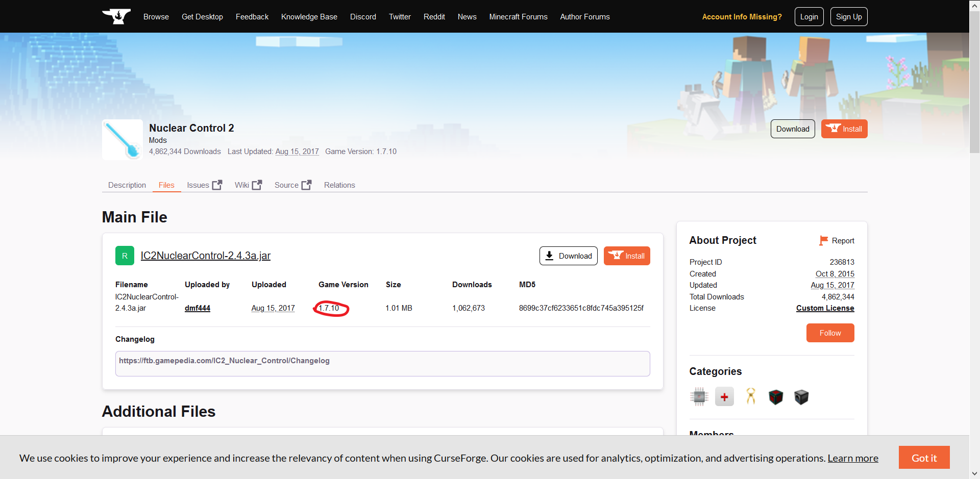The width and height of the screenshot is (980, 479).
Task: Click the external link icon beside Wiki
Action: [257, 185]
